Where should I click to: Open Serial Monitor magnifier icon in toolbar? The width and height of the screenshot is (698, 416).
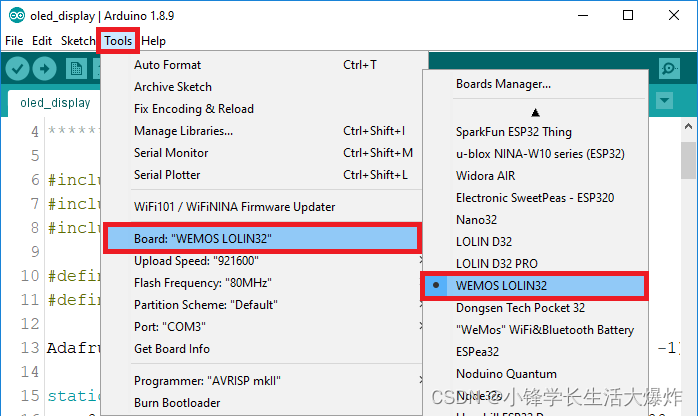pyautogui.click(x=669, y=69)
